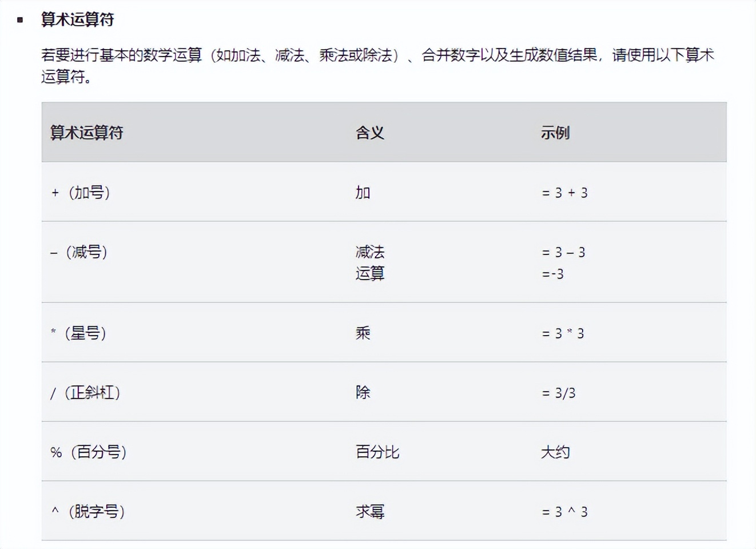756x549 pixels.
Task: Click the 百分比 meaning cell
Action: click(x=377, y=452)
